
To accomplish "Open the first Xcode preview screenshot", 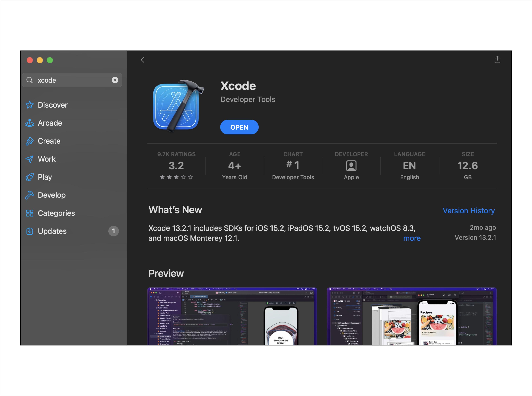I will 232,316.
